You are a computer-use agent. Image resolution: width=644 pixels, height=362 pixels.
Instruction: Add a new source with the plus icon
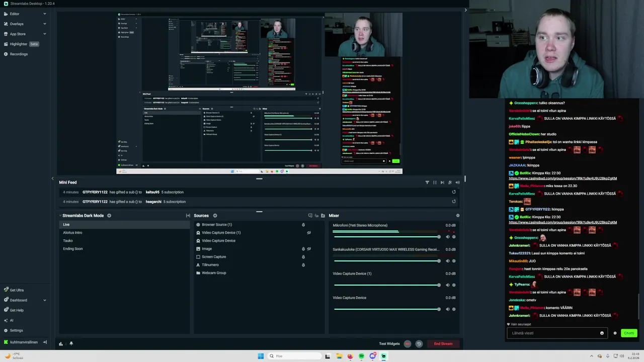(215, 216)
